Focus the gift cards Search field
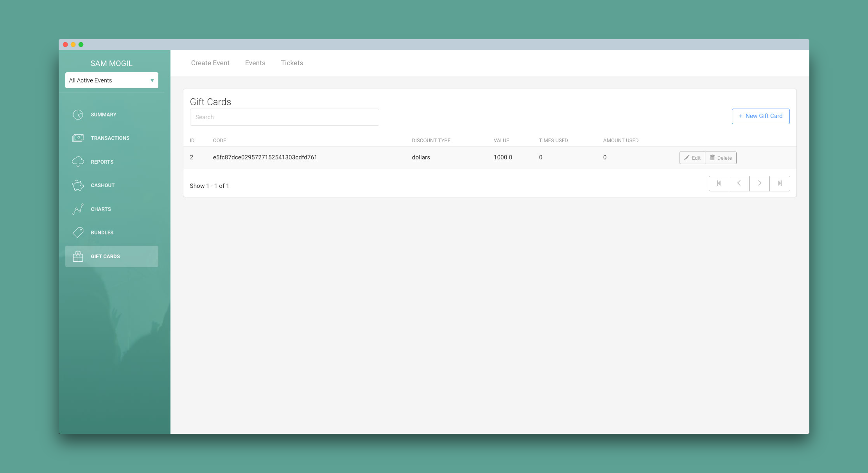The height and width of the screenshot is (473, 868). (x=284, y=117)
